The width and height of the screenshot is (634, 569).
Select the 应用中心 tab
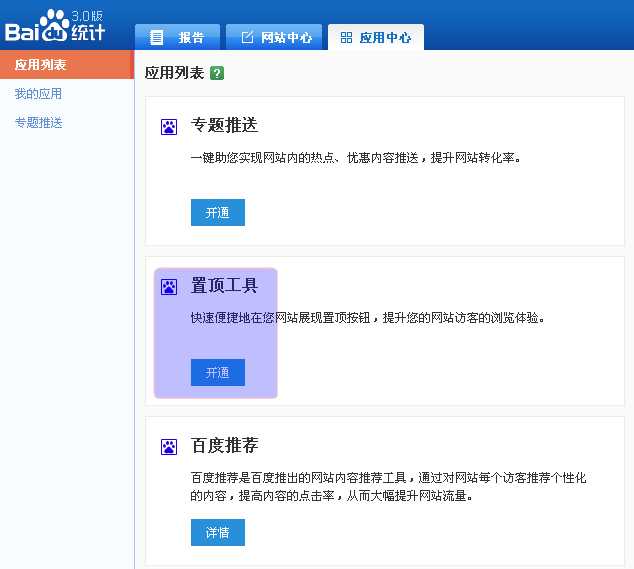click(x=376, y=37)
